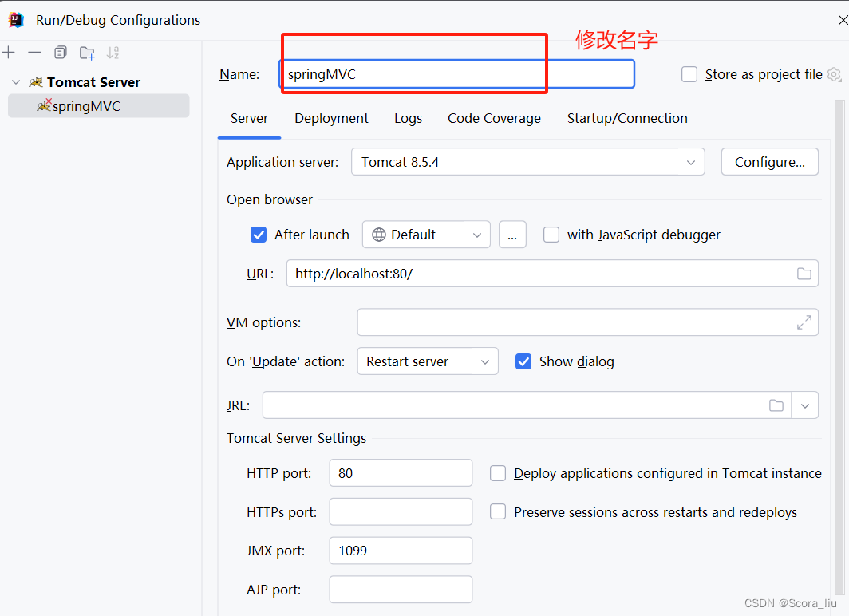Open On 'Update' action Restart server dropdown
The image size is (849, 616).
(428, 361)
